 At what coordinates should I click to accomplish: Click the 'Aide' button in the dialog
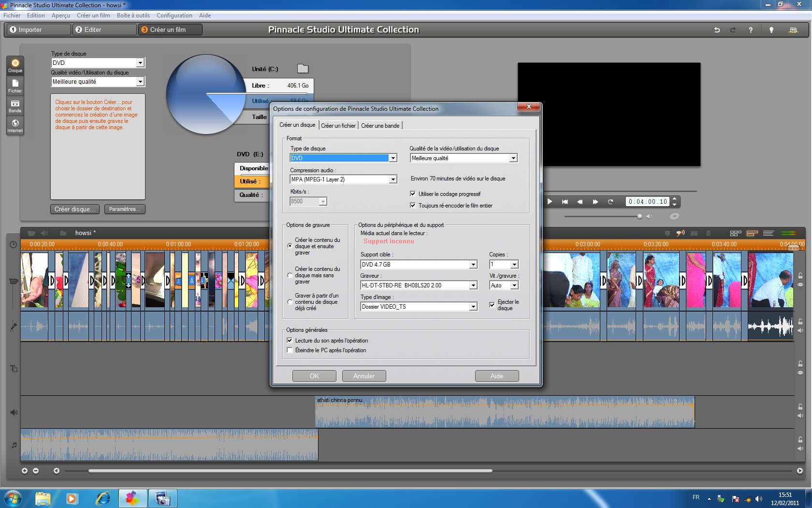[x=497, y=376]
